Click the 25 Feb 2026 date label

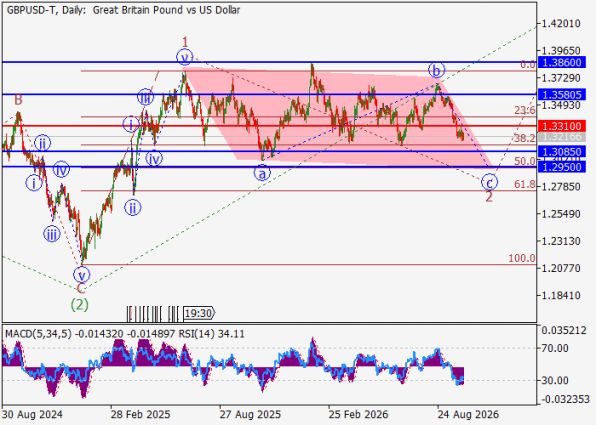(x=359, y=414)
